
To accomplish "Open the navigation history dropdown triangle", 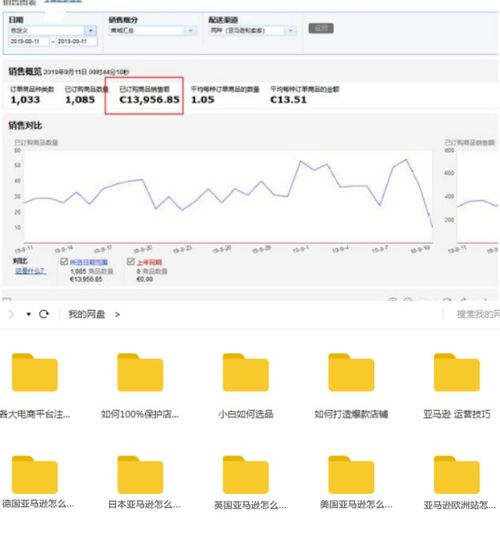I will coord(29,314).
